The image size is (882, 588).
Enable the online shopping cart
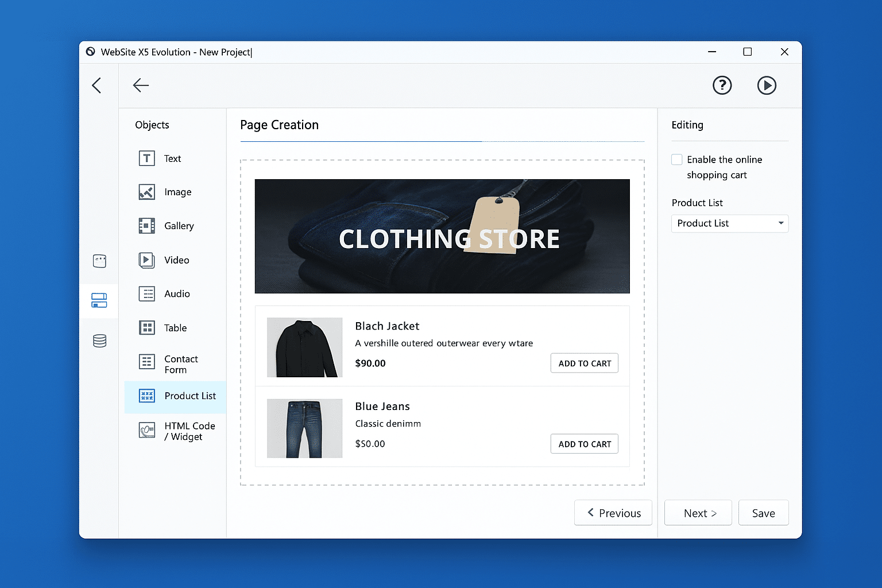(x=676, y=160)
